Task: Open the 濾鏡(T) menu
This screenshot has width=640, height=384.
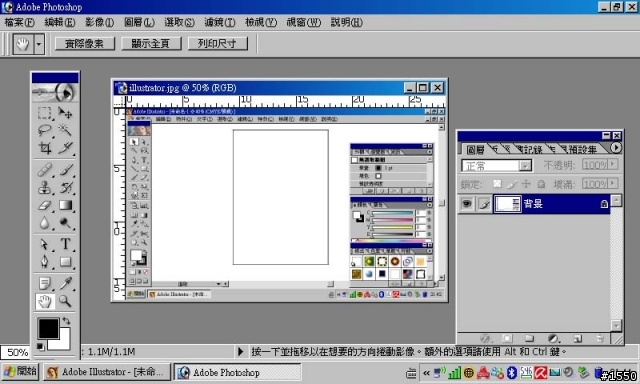Action: coord(220,22)
